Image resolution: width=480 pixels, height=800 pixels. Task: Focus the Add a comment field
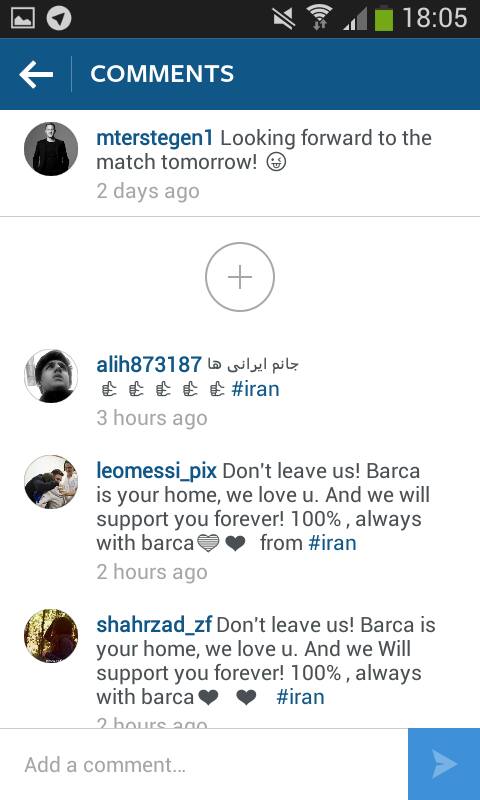[204, 764]
